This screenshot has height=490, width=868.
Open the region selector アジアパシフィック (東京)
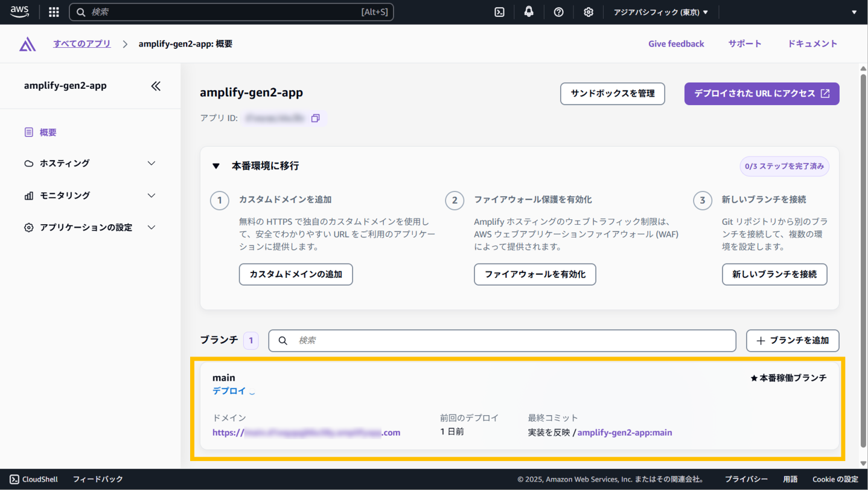coord(661,12)
